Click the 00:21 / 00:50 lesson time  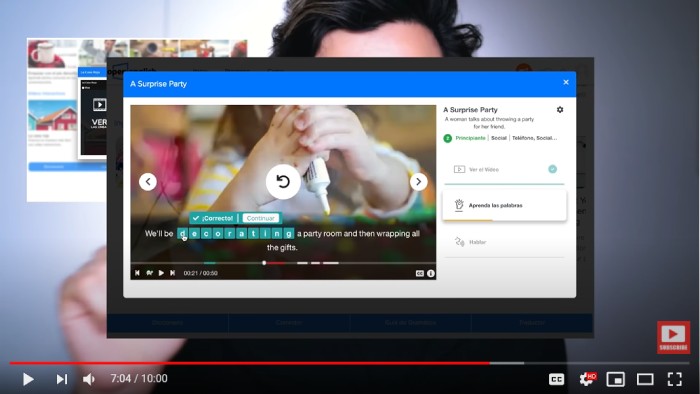point(201,273)
